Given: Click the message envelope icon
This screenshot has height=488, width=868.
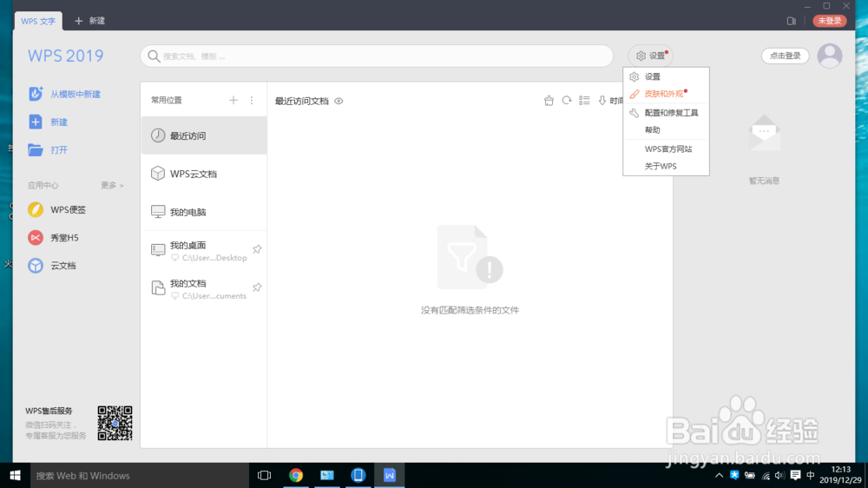Looking at the screenshot, I should click(x=764, y=132).
